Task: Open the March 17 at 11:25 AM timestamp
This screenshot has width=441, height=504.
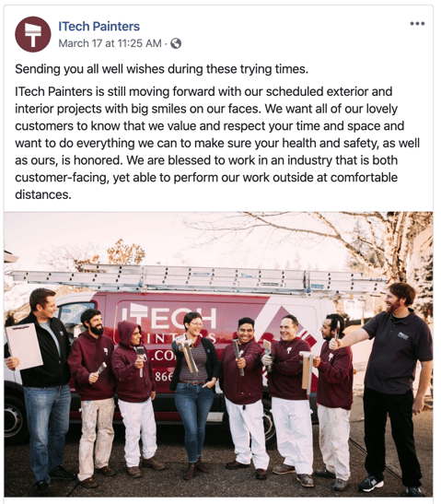Action: click(x=110, y=43)
